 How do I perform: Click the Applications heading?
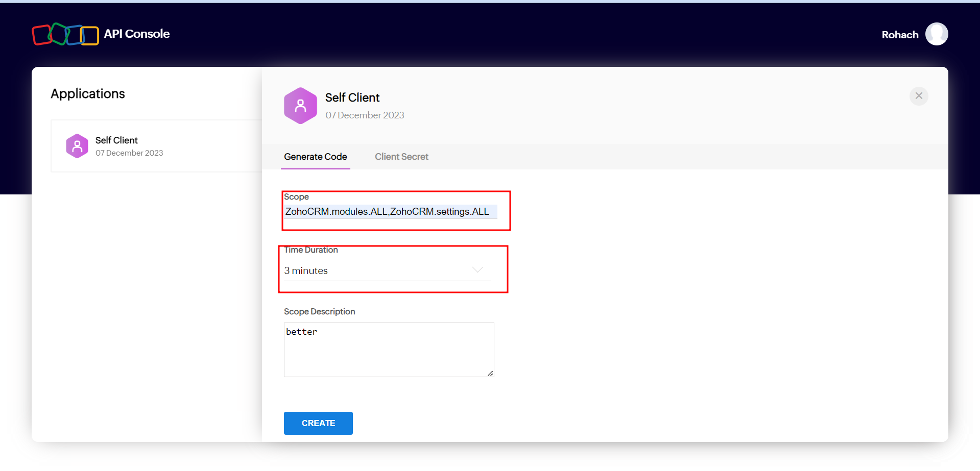[x=88, y=94]
